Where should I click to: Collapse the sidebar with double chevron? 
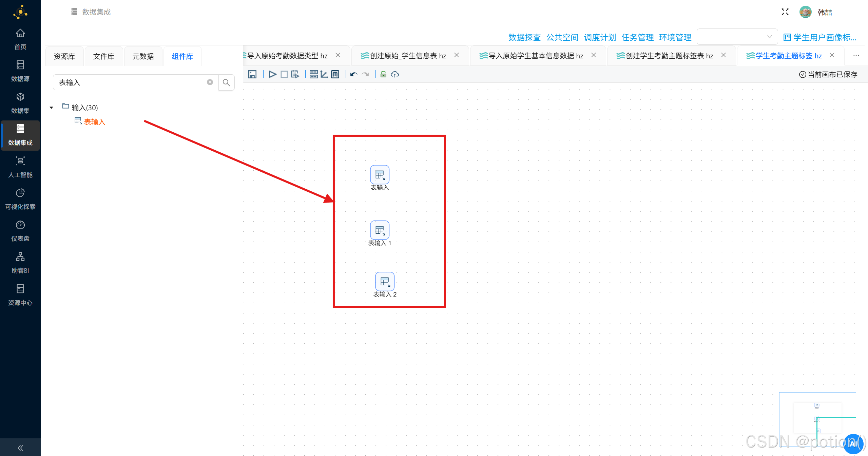(x=20, y=448)
